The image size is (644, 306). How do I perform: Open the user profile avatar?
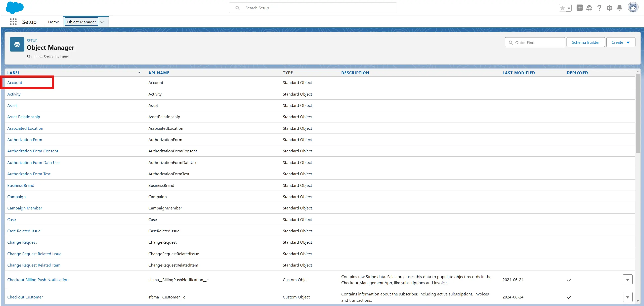tap(633, 8)
